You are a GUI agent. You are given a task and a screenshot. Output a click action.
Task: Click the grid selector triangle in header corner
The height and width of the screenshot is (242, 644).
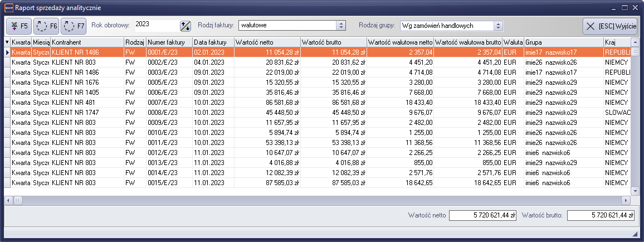[7, 42]
